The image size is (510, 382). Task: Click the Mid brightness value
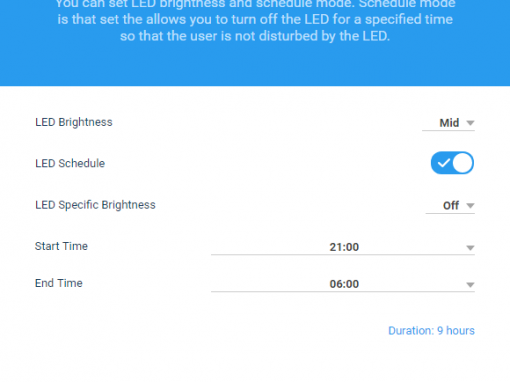tap(449, 123)
